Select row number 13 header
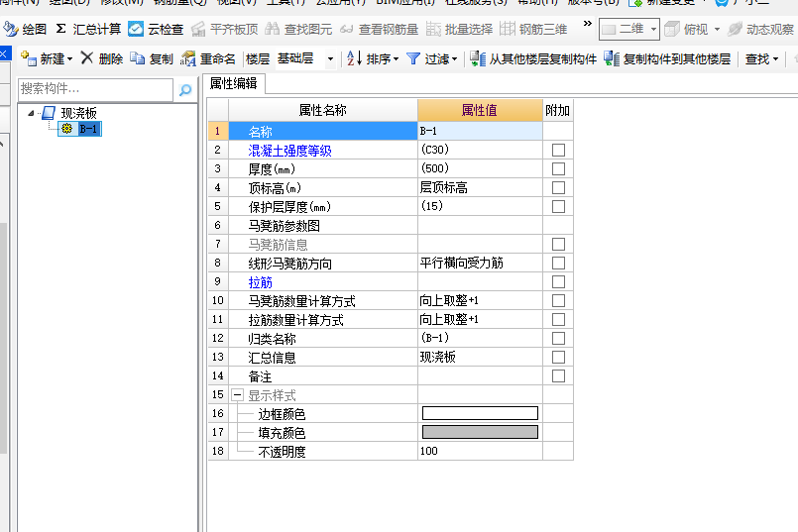798x532 pixels. tap(218, 357)
